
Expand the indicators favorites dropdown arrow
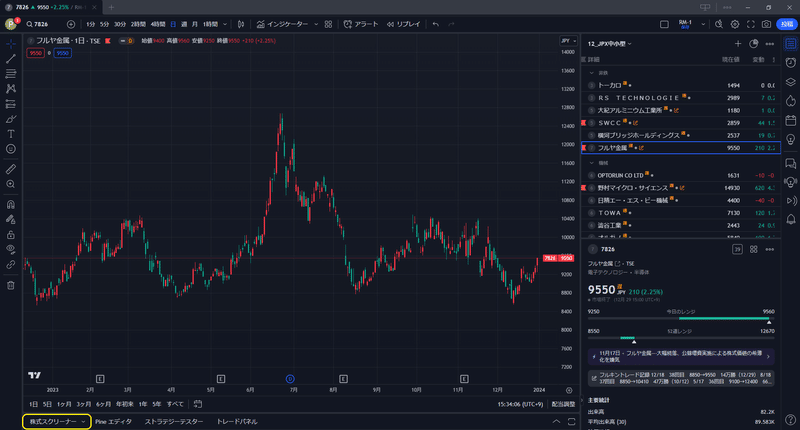(x=316, y=24)
